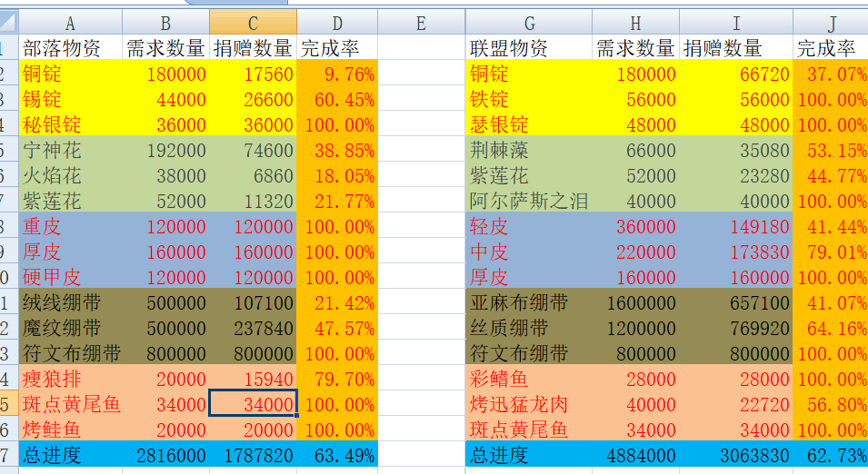Click the total cell showing 3063830
This screenshot has height=474, width=868.
[737, 456]
